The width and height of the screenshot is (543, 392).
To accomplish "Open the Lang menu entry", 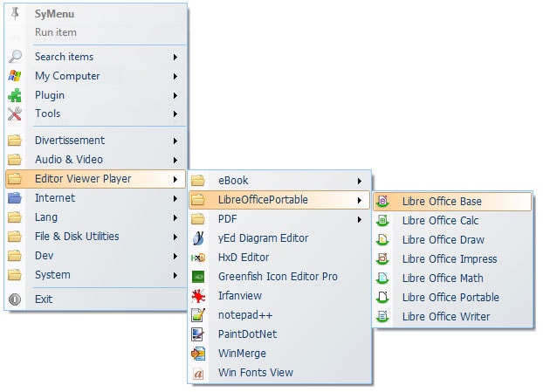I will tap(95, 217).
